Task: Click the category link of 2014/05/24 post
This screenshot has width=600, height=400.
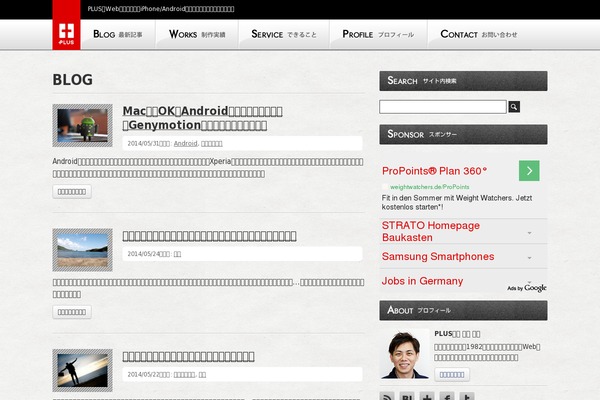Action: click(x=177, y=254)
